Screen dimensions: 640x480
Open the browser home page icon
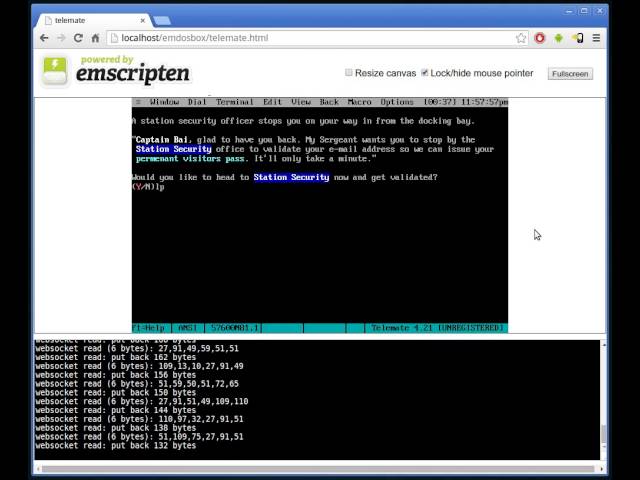[x=95, y=38]
